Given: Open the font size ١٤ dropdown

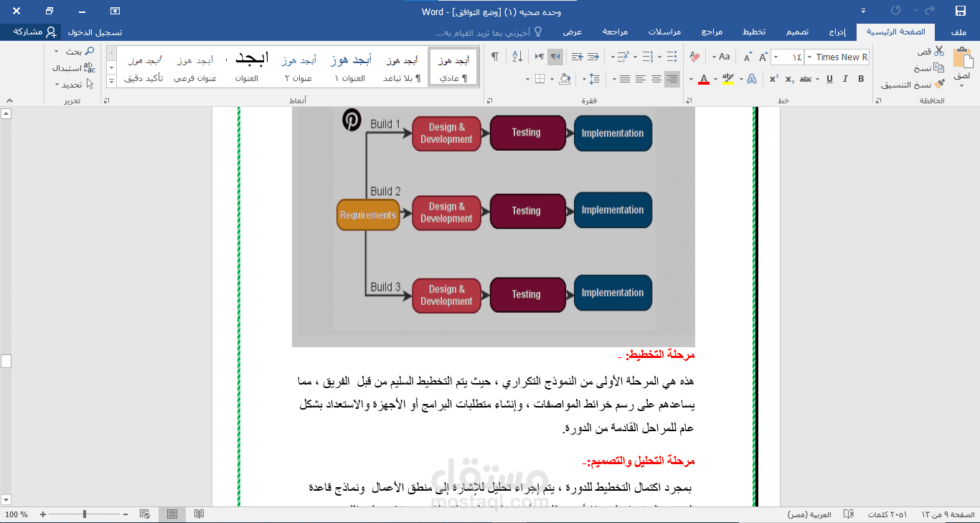Looking at the screenshot, I should pyautogui.click(x=776, y=57).
